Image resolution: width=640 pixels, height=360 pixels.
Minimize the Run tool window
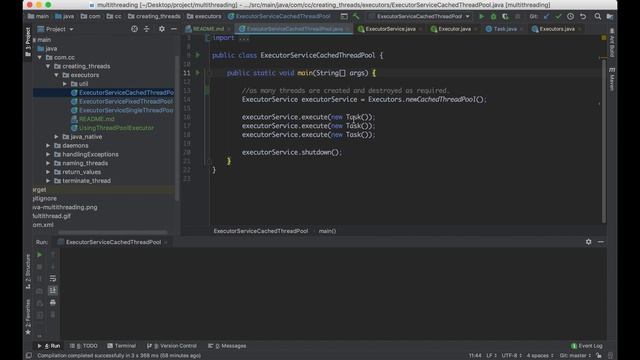[601, 242]
